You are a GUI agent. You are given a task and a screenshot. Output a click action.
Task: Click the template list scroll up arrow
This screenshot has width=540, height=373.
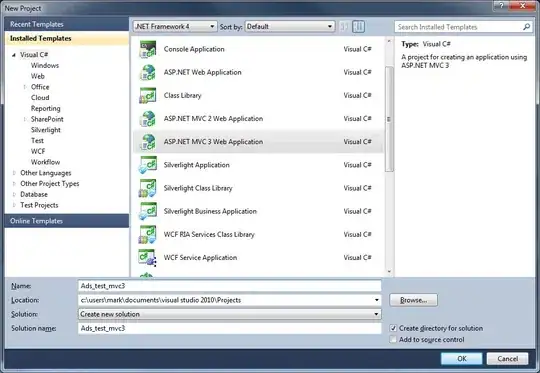pos(389,41)
